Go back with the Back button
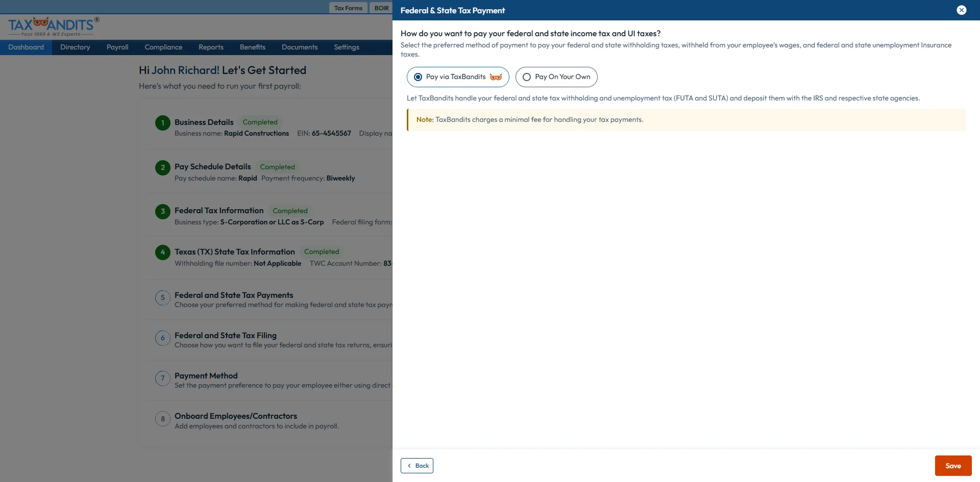This screenshot has width=980, height=482. click(417, 466)
